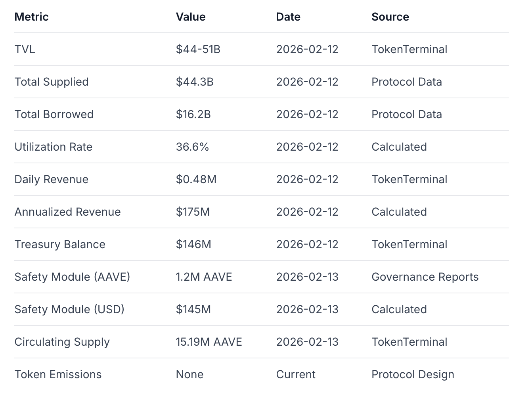Select the Total Supplied row label
Image resolution: width=532 pixels, height=402 pixels.
(x=52, y=82)
